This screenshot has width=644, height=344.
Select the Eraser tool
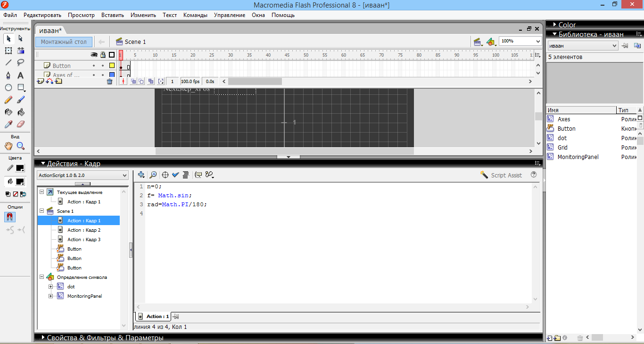pyautogui.click(x=21, y=124)
